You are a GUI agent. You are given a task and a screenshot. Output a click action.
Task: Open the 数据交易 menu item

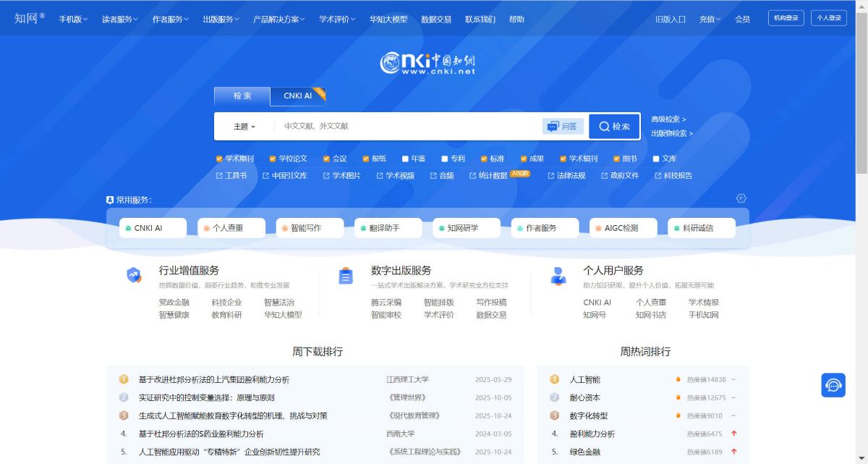(x=435, y=20)
